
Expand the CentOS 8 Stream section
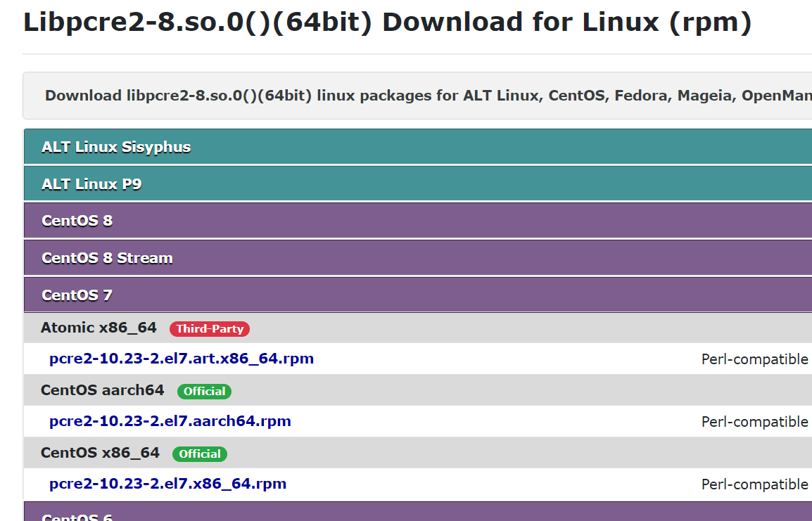[417, 257]
